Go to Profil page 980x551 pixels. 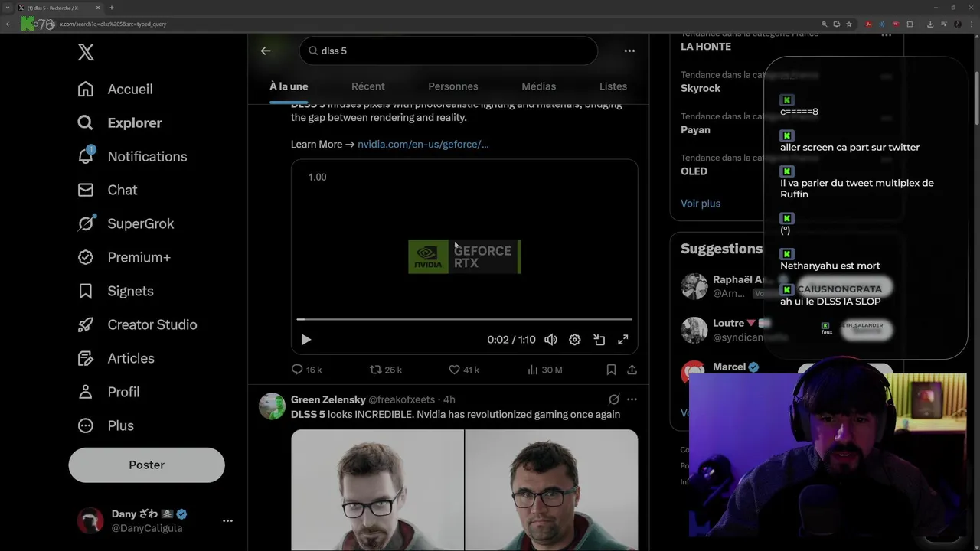pos(108,392)
